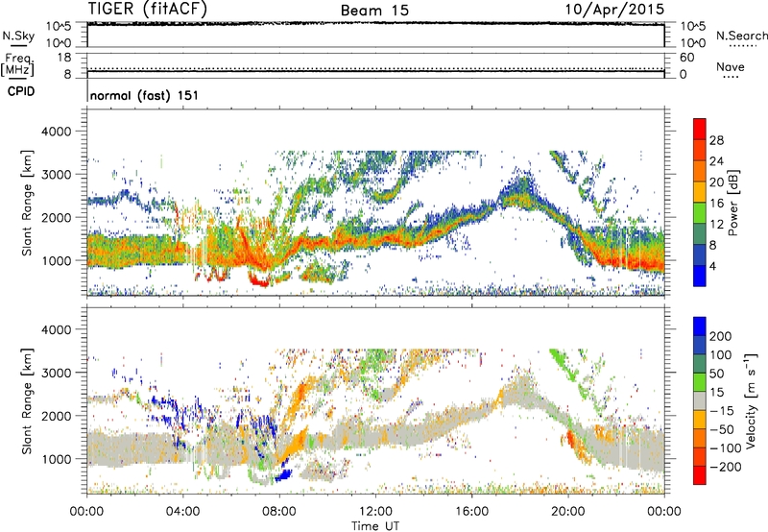Click the blue velocity patch near 08:00
The image size is (768, 532).
click(x=284, y=475)
